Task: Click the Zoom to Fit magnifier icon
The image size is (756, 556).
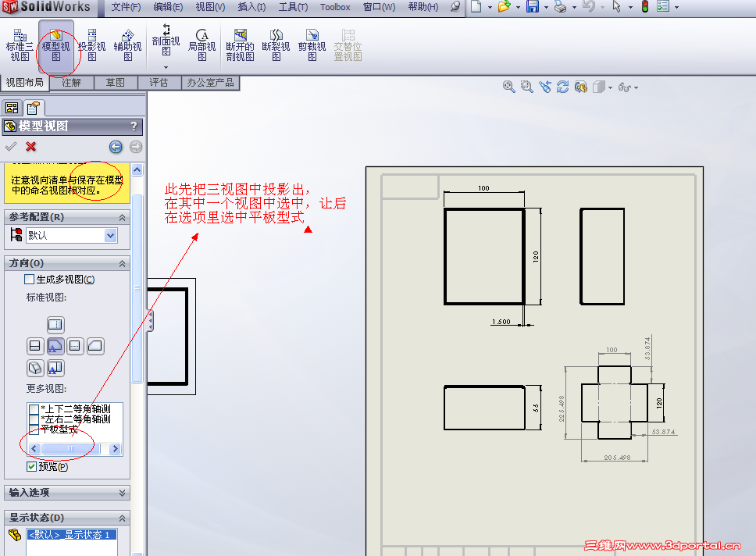Action: pyautogui.click(x=508, y=87)
